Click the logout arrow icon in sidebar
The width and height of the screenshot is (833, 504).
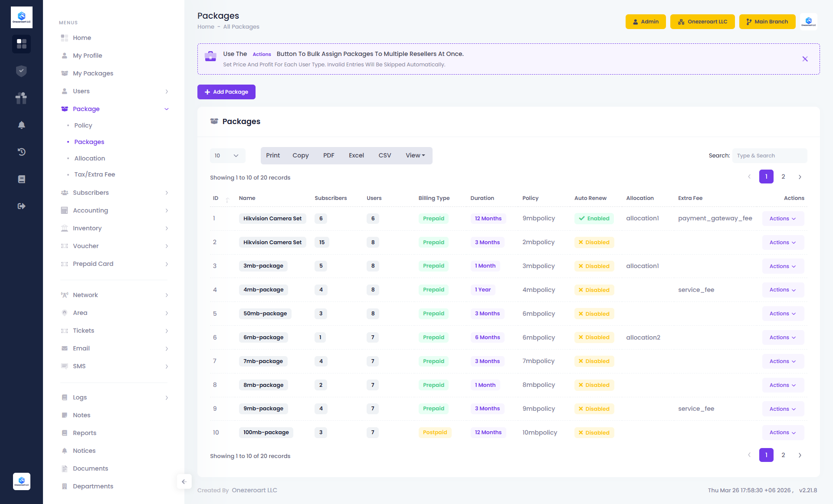point(21,206)
